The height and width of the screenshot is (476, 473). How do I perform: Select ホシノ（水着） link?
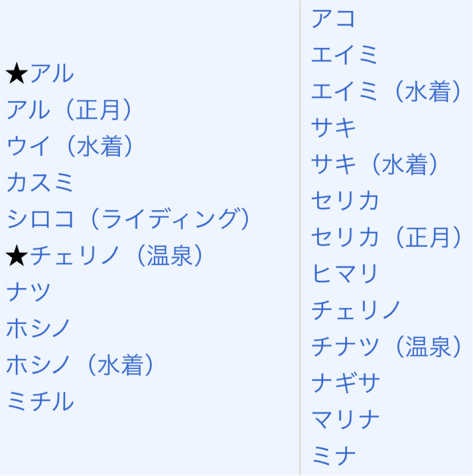(x=80, y=364)
